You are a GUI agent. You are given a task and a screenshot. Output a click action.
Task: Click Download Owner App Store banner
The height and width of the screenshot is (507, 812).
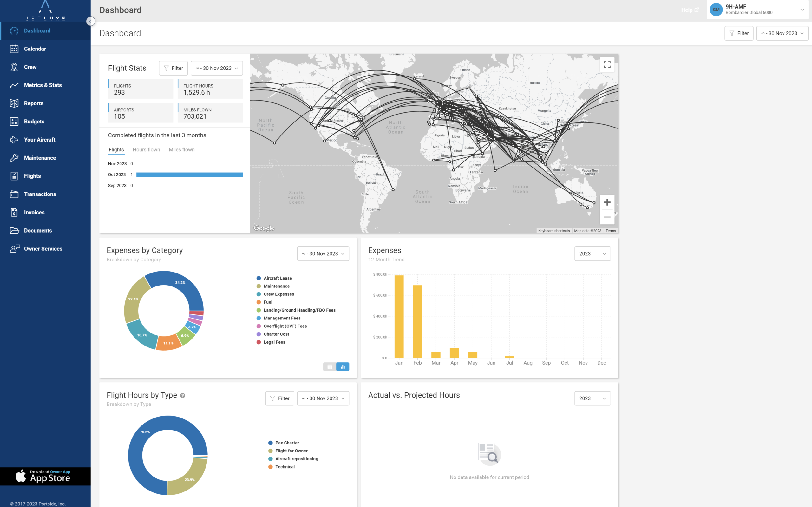pos(45,476)
